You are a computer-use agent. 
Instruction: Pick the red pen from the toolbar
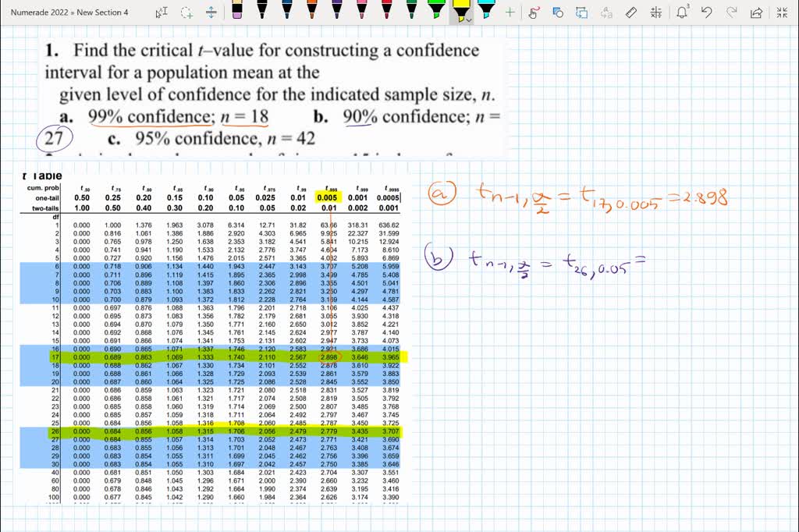[x=386, y=12]
